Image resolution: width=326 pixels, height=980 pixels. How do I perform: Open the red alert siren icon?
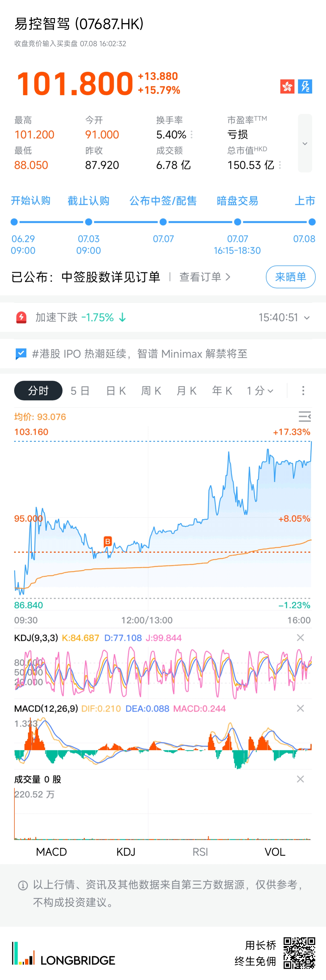[x=21, y=317]
